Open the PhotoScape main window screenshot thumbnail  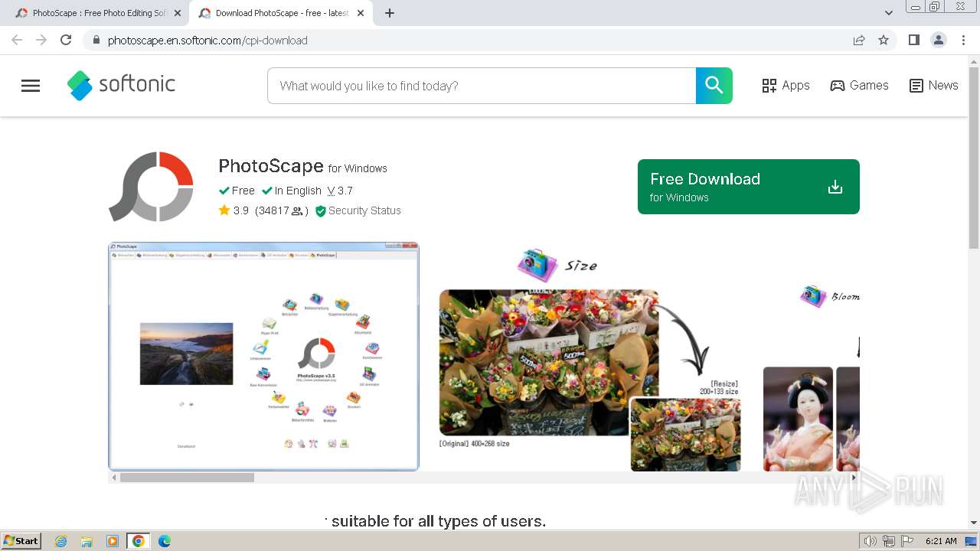pos(263,357)
